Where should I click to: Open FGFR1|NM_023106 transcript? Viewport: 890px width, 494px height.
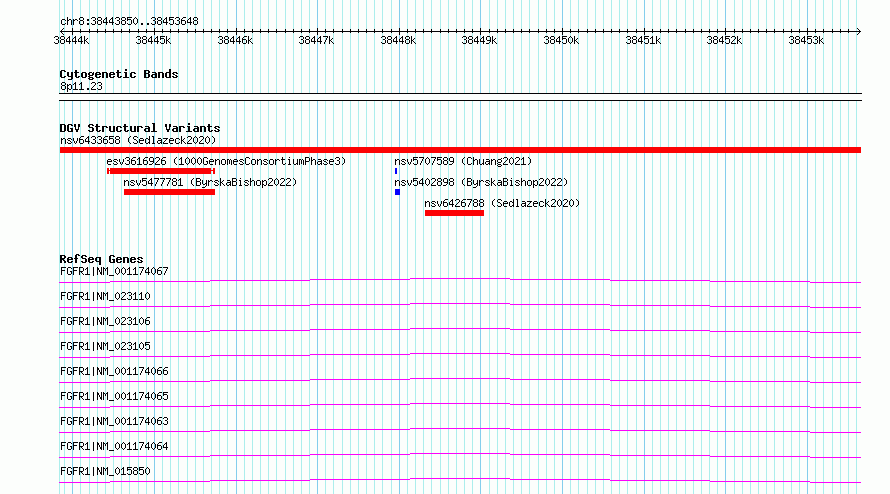tap(105, 321)
